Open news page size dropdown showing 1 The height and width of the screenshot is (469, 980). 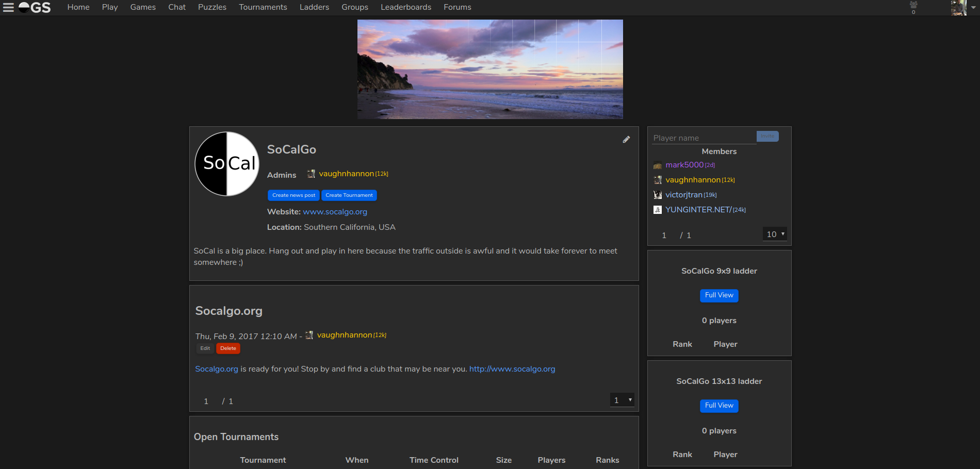click(x=622, y=400)
